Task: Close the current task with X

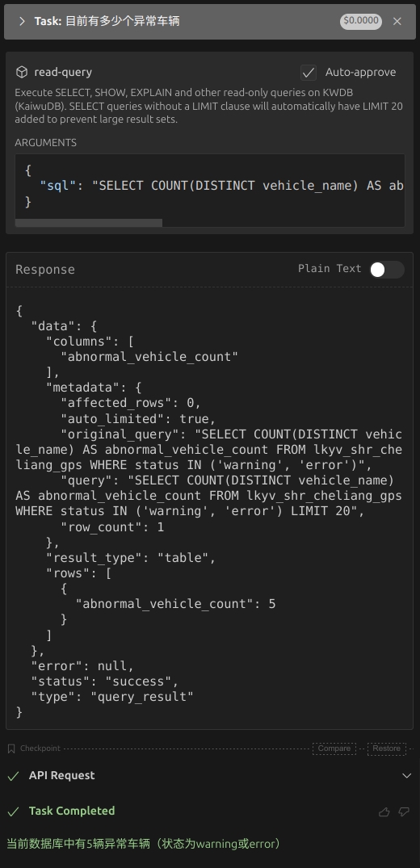Action: click(397, 21)
